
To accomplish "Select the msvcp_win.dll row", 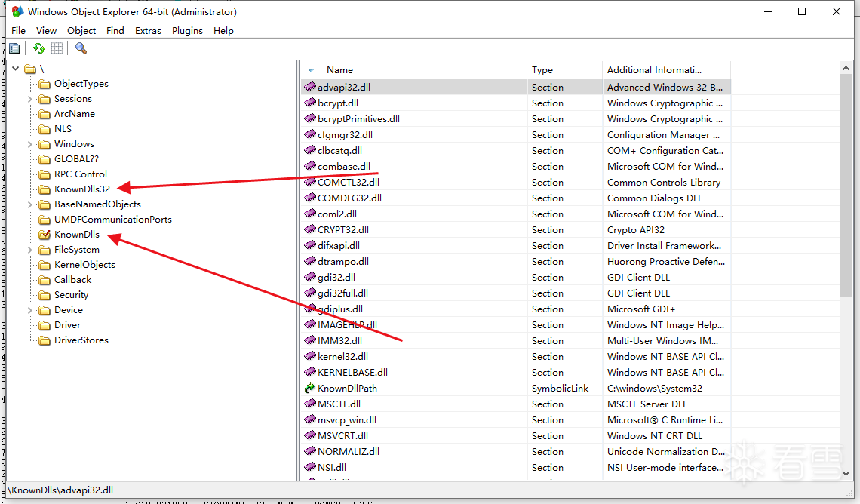I will (x=515, y=419).
